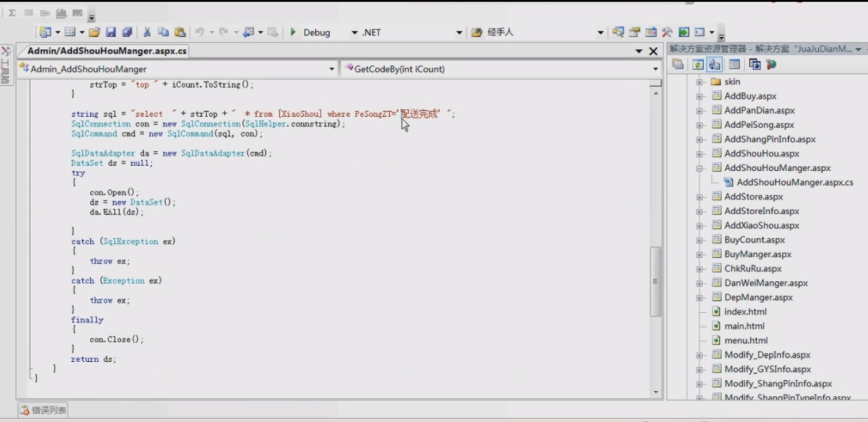Click the editor scrollbar down arrow

coord(655,392)
